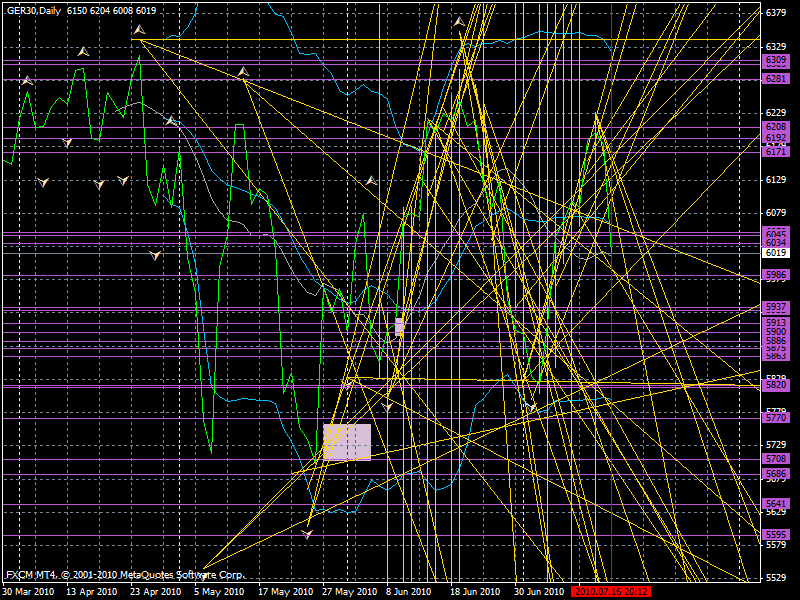Click the up arrow above the 18 Jun peak

459,21
